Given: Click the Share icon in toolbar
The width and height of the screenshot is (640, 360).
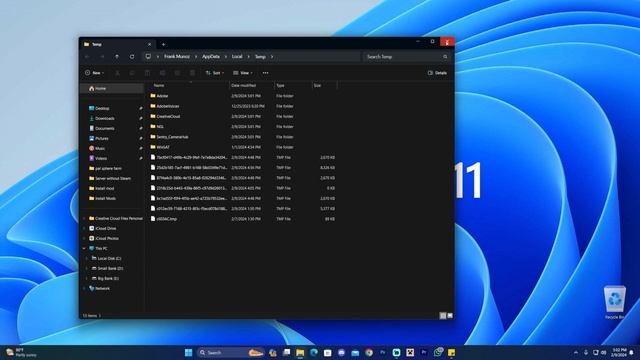Looking at the screenshot, I should coord(177,73).
